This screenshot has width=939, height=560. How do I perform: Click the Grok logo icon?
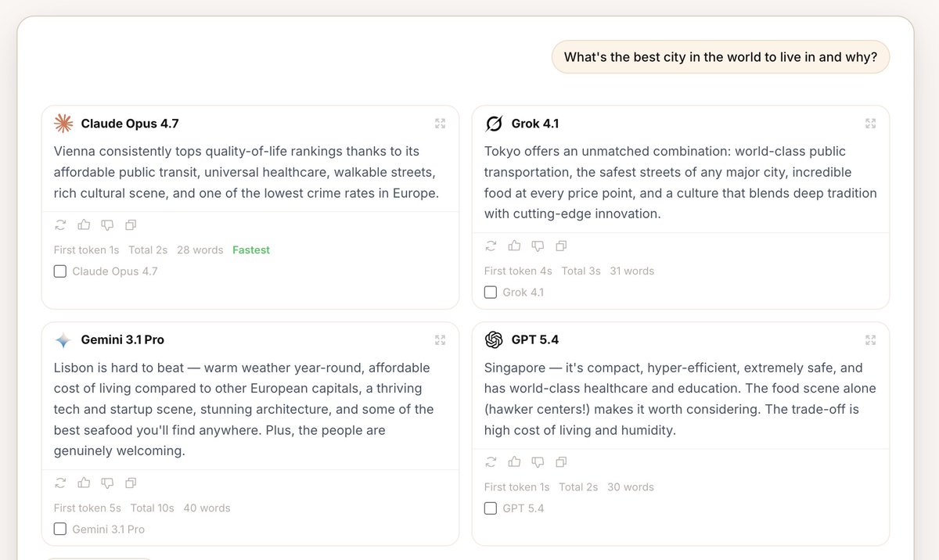pos(494,124)
